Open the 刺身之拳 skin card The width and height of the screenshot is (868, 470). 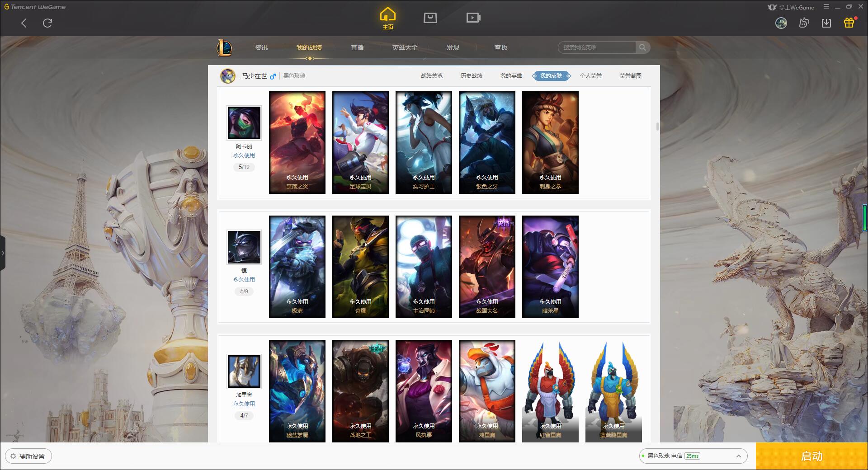coord(550,142)
